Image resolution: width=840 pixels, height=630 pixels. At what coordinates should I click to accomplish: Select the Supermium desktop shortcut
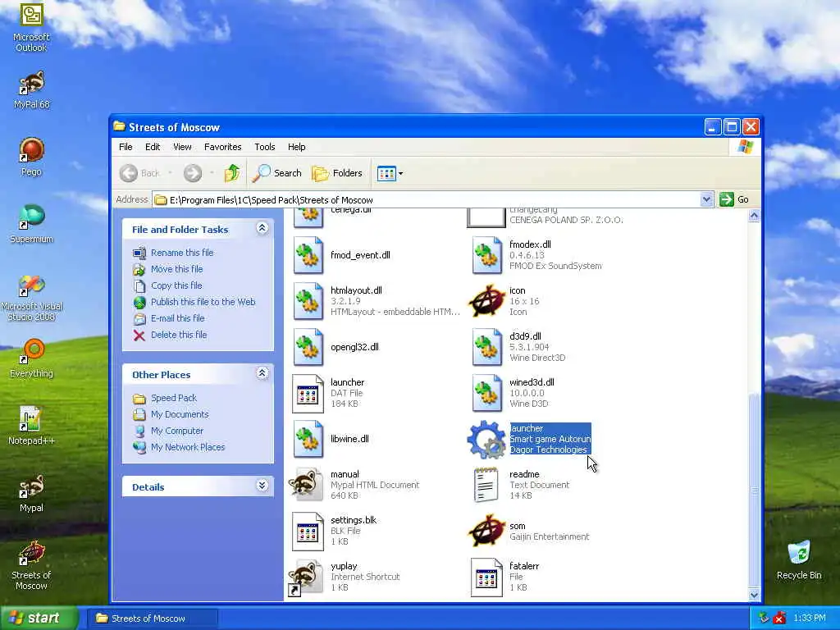tap(31, 224)
